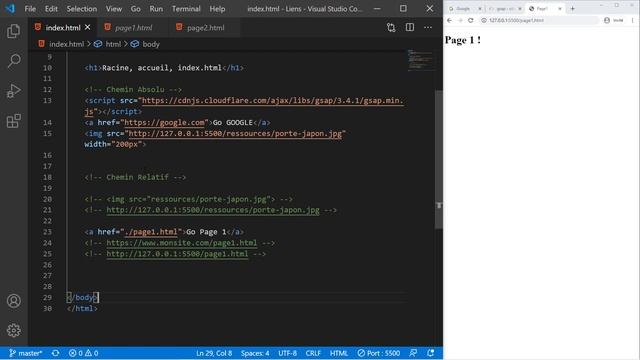The image size is (640, 360).
Task: Open errors and warnings in the status bar
Action: pyautogui.click(x=83, y=353)
